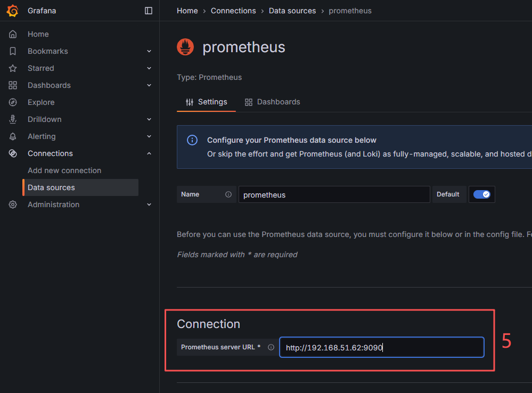Viewport: 532px width, 393px height.
Task: Click the Prometheus server URL input field
Action: [382, 347]
